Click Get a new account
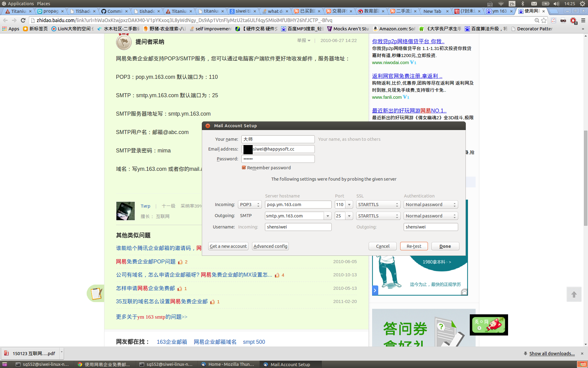This screenshot has height=368, width=588. (228, 246)
